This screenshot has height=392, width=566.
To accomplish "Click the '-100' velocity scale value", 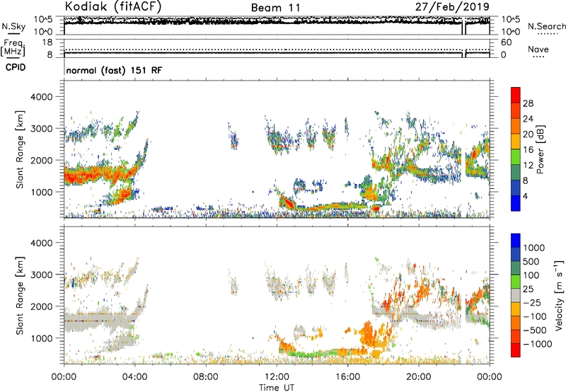I will [x=535, y=316].
